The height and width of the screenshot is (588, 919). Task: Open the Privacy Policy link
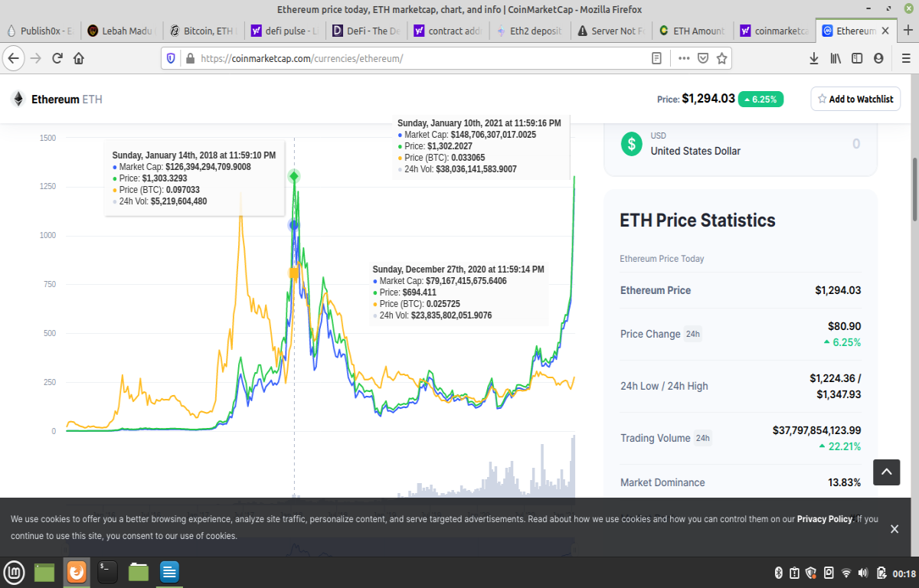coord(824,519)
